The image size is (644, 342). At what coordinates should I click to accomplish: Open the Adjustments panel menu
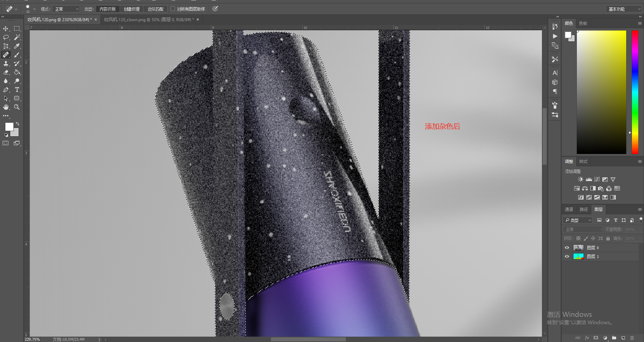click(x=640, y=162)
